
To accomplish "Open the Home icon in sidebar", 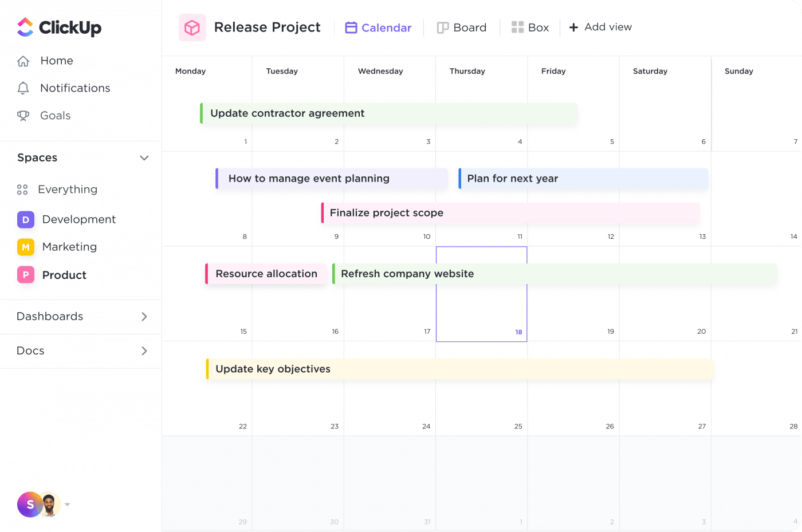I will click(x=23, y=61).
